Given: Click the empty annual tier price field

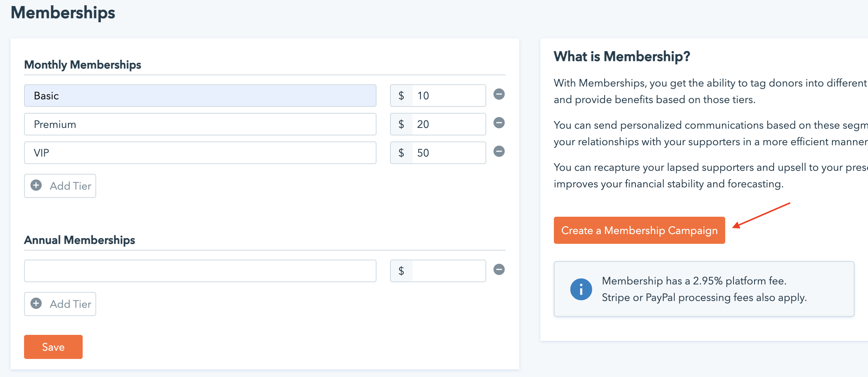Looking at the screenshot, I should (x=448, y=271).
